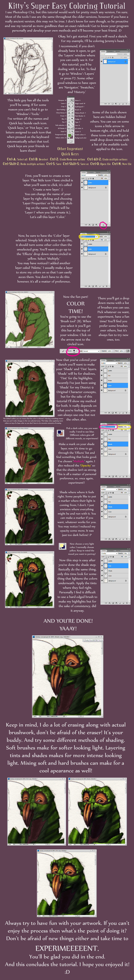This screenshot has width=134, height=980.
Task: Select the Eraser tool in the tools panel
Action: [x=69, y=116]
